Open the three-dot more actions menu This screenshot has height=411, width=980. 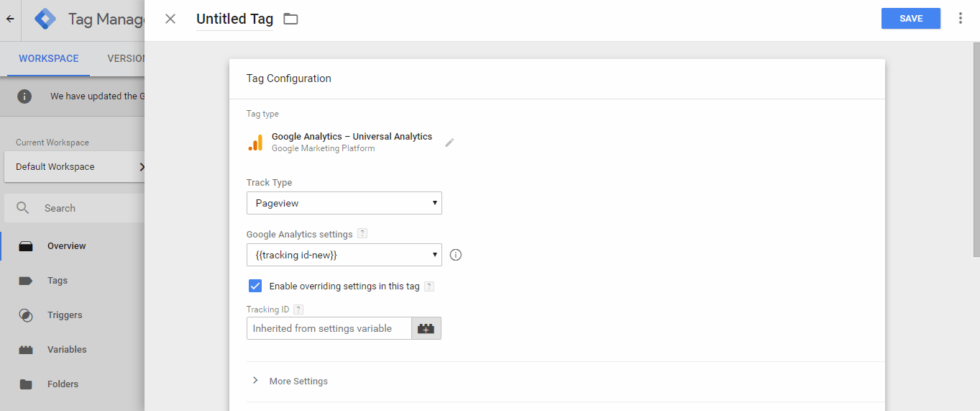pyautogui.click(x=960, y=19)
